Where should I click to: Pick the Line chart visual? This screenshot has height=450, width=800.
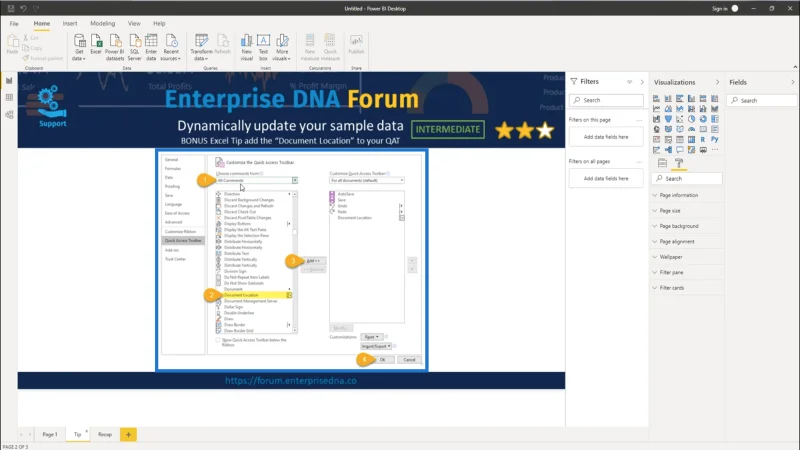pyautogui.click(x=656, y=109)
